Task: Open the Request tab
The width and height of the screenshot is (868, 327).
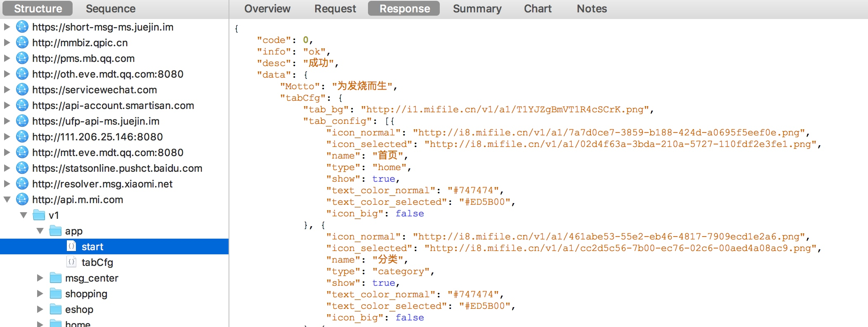Action: (x=335, y=9)
